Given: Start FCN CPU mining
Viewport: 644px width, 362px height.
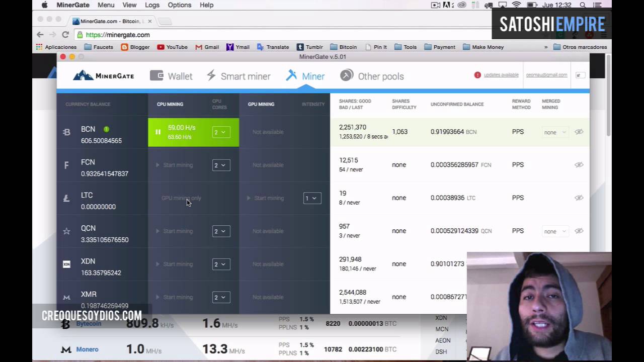Looking at the screenshot, I should [x=174, y=165].
